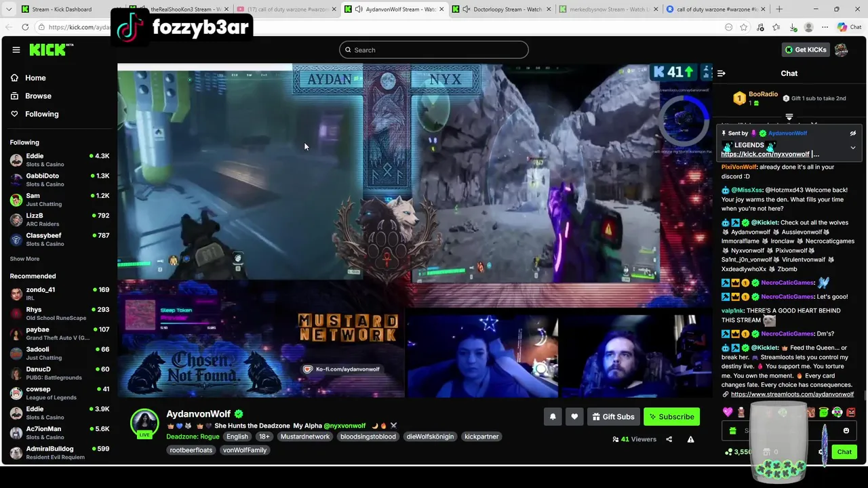The height and width of the screenshot is (488, 868).
Task: Collapse chat with the arrow icon
Action: [722, 73]
